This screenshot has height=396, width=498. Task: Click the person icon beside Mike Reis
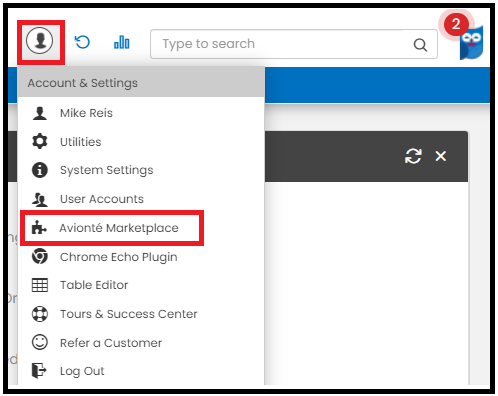(x=40, y=113)
